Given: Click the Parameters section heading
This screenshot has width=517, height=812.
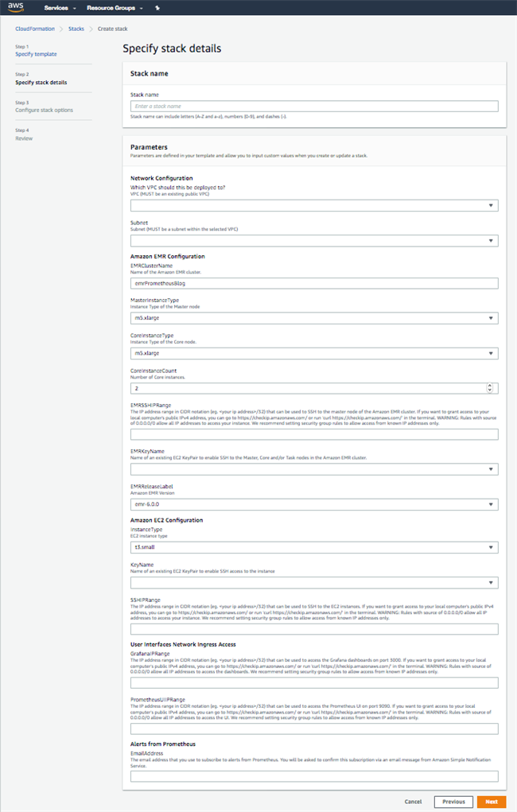Looking at the screenshot, I should click(149, 147).
